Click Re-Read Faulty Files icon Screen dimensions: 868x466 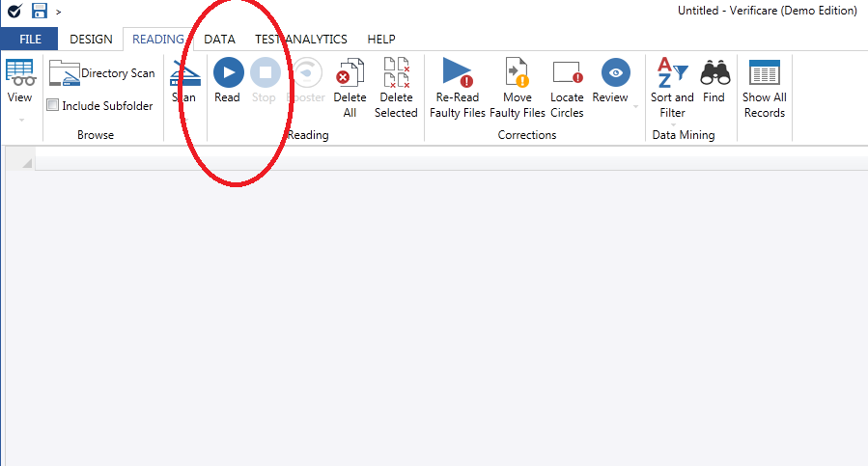(x=457, y=72)
